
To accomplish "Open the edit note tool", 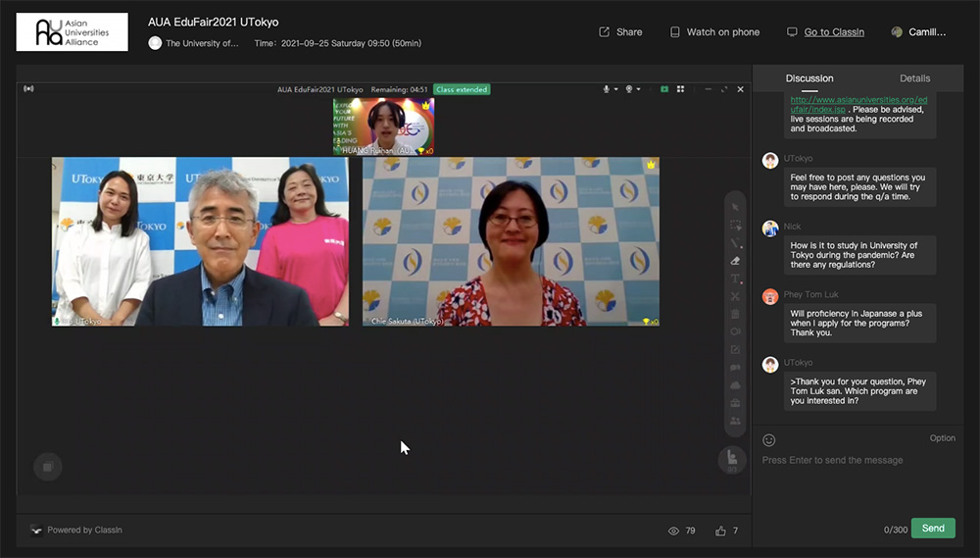I will [735, 350].
